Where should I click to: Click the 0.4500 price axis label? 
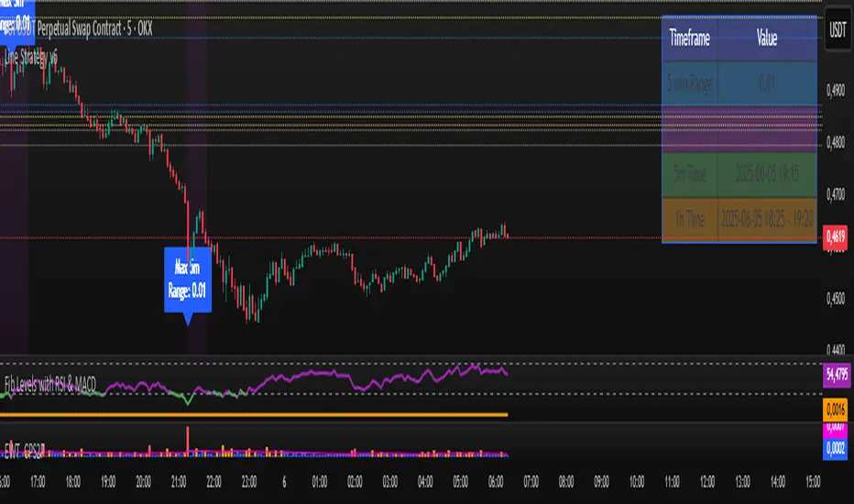point(836,299)
